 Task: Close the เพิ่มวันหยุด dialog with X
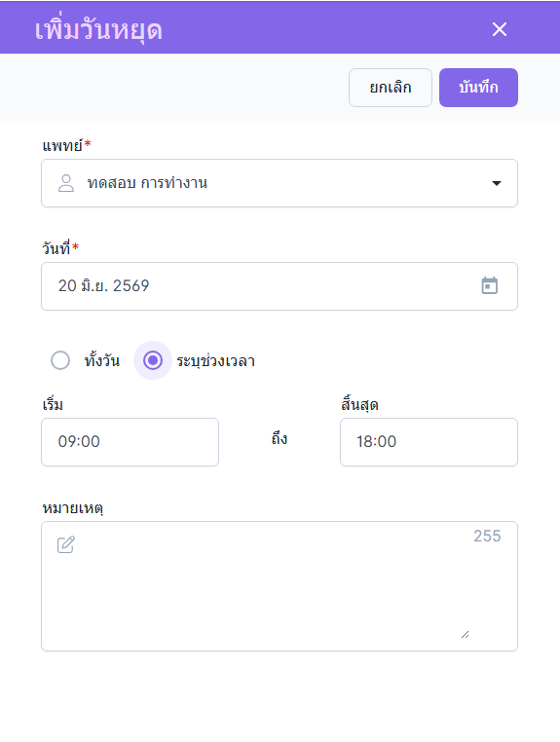tap(500, 29)
